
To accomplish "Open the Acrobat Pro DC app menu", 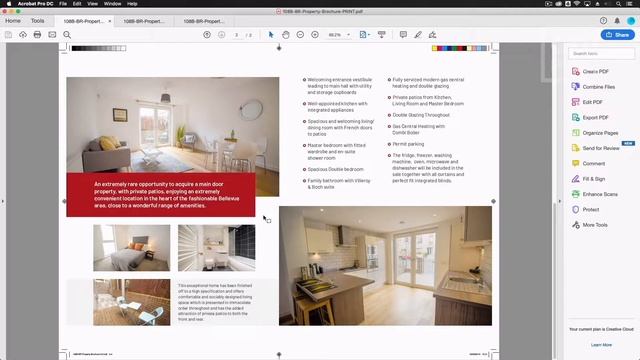I will tap(36, 4).
